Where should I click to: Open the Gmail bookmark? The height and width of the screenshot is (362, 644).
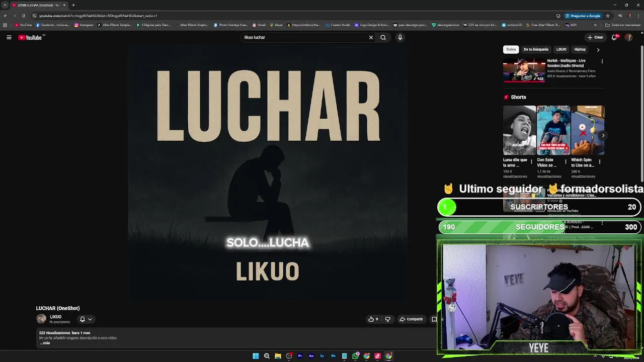coord(259,25)
